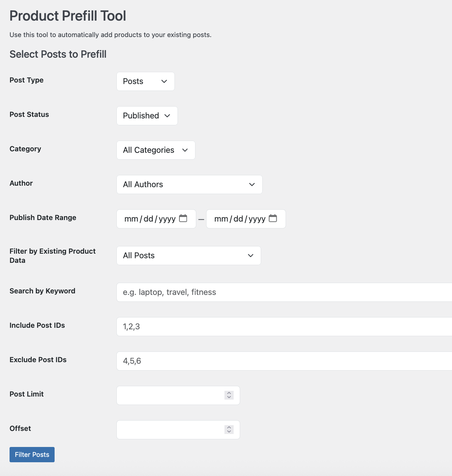Open the Post Type dropdown
The image size is (452, 476).
pyautogui.click(x=145, y=81)
